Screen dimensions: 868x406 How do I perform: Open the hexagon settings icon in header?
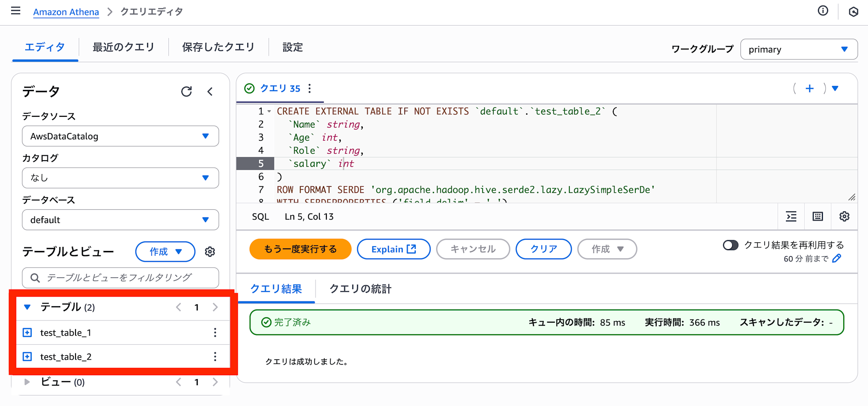853,12
